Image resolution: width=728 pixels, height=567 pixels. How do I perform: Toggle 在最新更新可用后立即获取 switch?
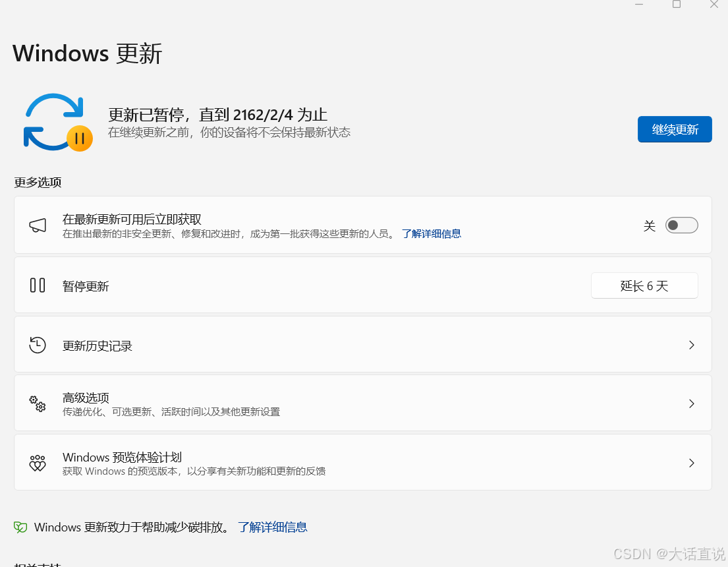point(682,225)
